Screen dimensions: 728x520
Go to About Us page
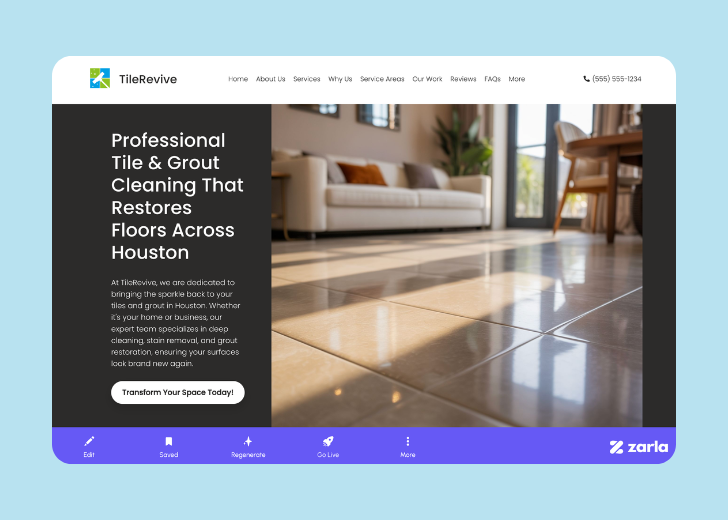click(270, 79)
